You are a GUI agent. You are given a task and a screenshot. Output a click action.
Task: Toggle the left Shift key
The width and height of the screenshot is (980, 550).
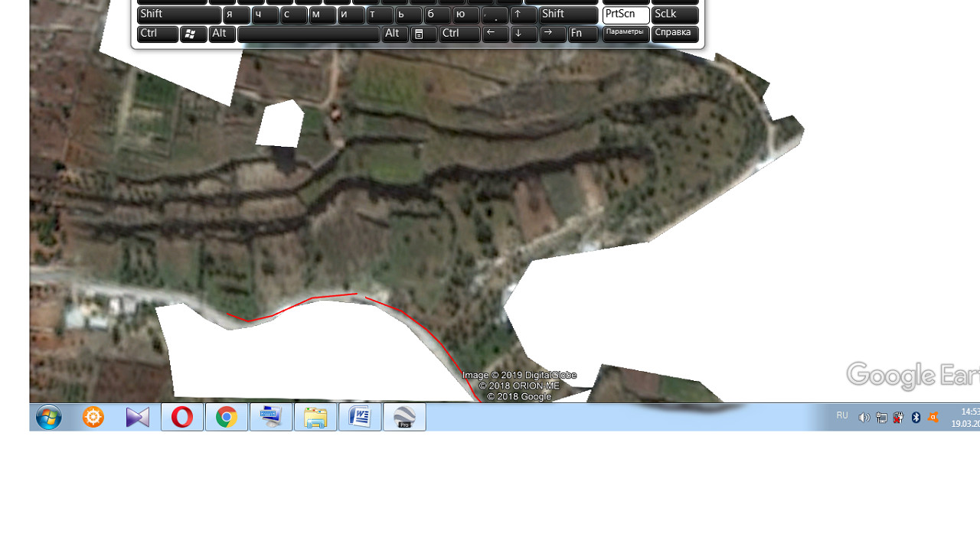[x=178, y=15]
